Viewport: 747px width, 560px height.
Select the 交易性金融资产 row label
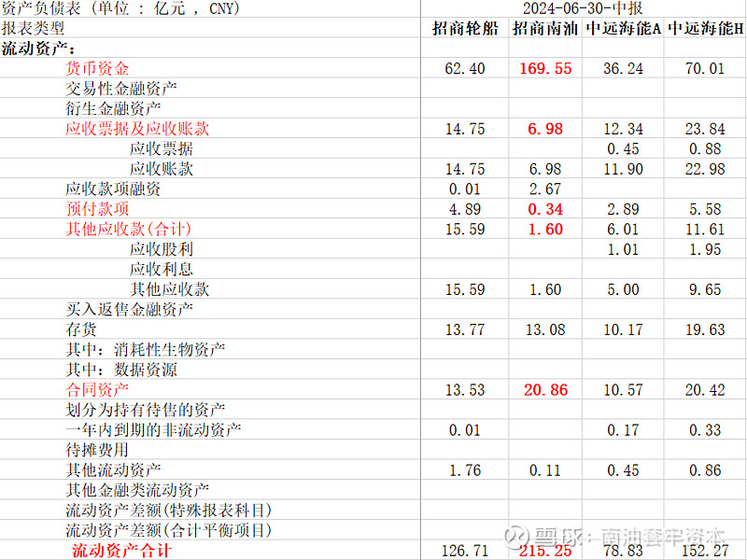121,89
